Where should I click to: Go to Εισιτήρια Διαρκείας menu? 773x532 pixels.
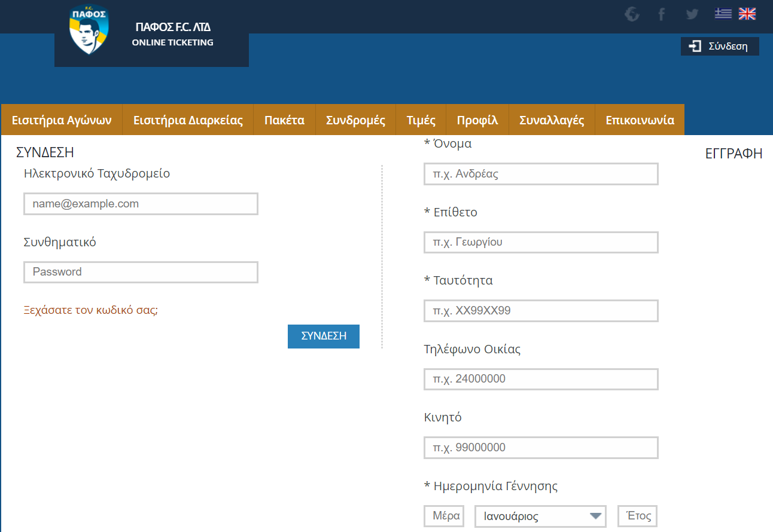[x=188, y=120]
